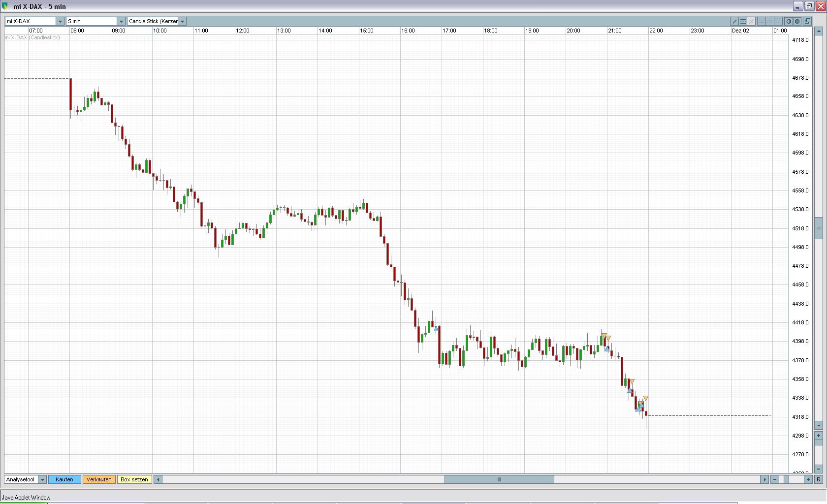The width and height of the screenshot is (827, 504).
Task: Click the Box setzen button
Action: [x=134, y=479]
